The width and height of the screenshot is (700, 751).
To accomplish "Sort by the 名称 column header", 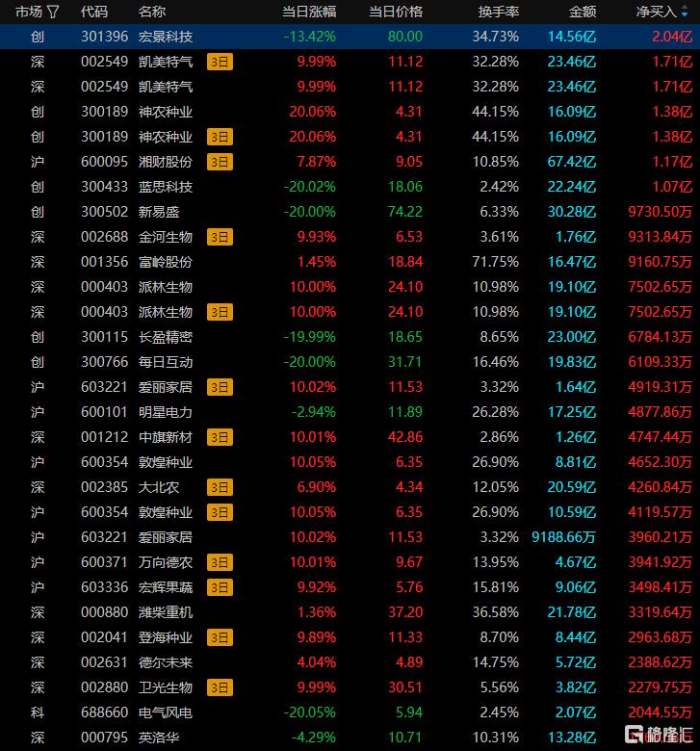I will point(152,12).
